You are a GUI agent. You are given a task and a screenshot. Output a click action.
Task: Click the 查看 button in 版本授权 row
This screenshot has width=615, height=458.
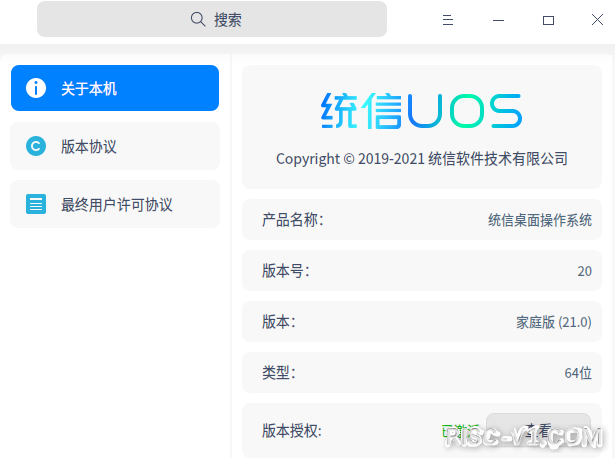pos(539,431)
